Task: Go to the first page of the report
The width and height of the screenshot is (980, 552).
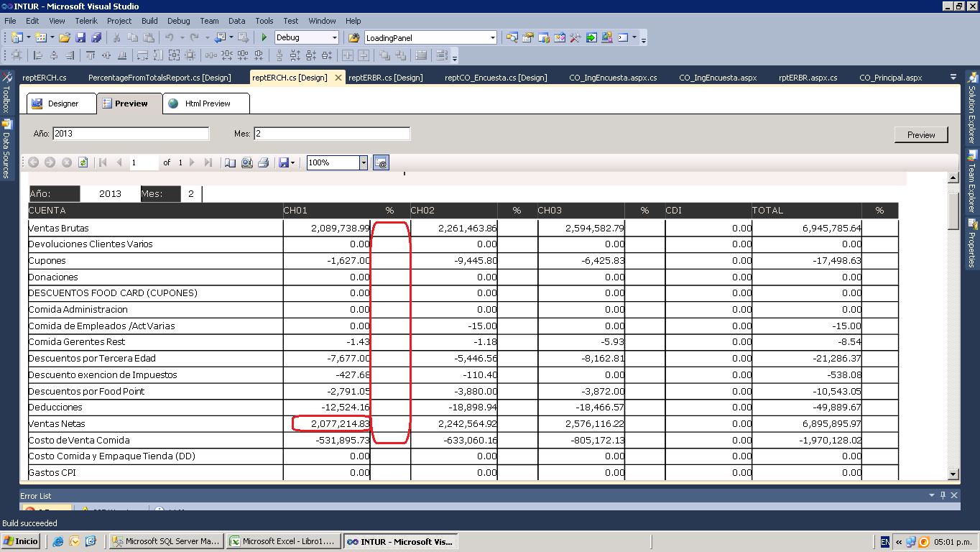Action: tap(103, 163)
